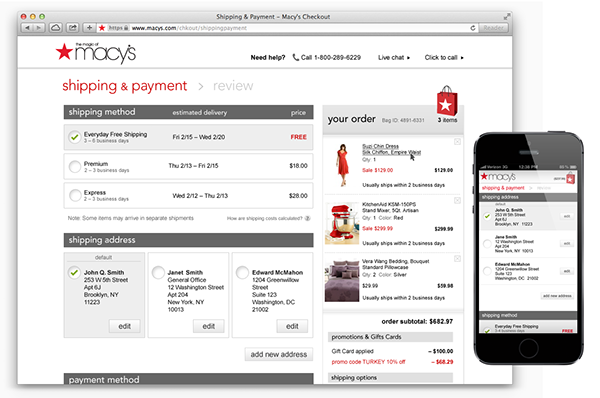Click the browser back arrow button
The image size is (600, 398).
[27, 28]
